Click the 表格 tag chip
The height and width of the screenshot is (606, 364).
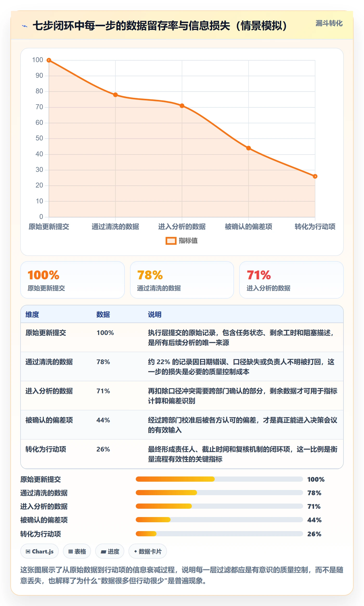point(77,551)
